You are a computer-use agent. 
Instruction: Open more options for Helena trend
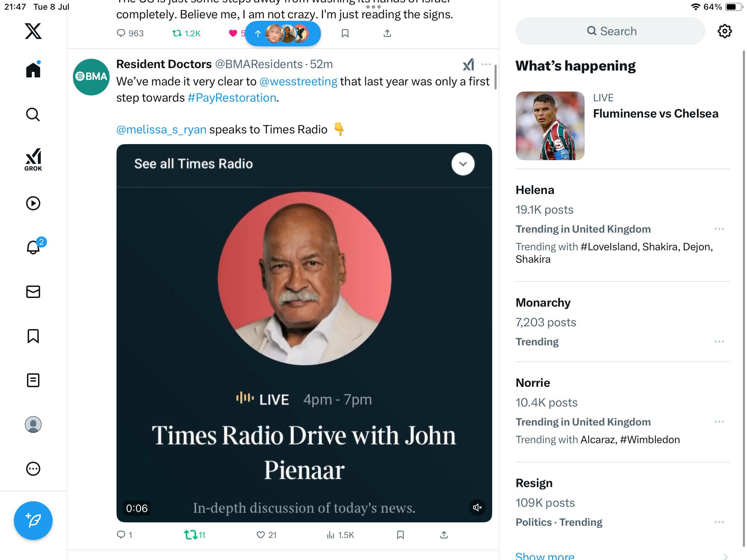point(719,229)
